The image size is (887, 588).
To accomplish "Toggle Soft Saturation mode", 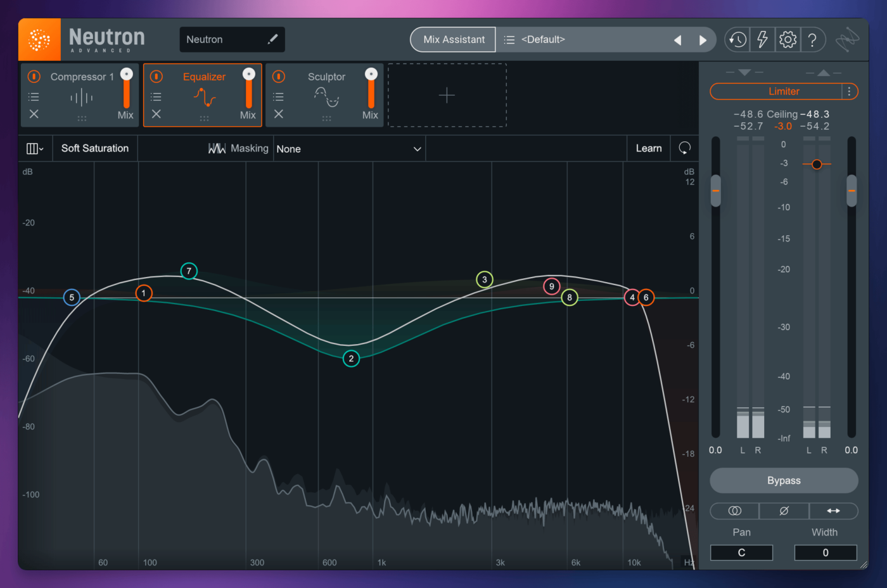I will [95, 148].
